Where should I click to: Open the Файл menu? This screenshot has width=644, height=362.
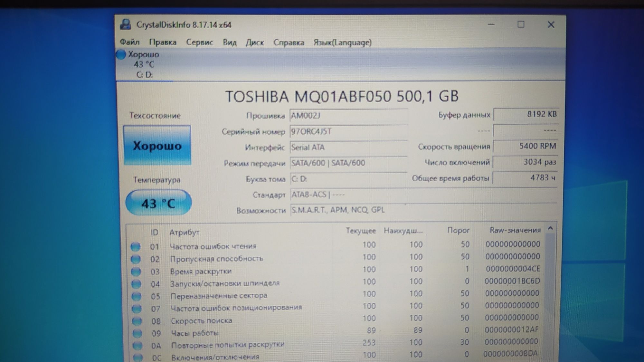click(129, 42)
